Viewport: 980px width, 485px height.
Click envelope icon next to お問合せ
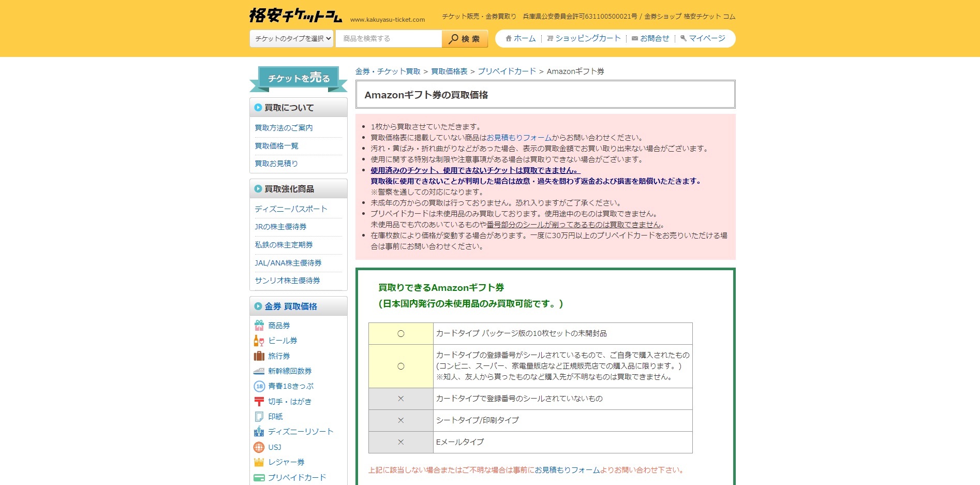coord(635,38)
